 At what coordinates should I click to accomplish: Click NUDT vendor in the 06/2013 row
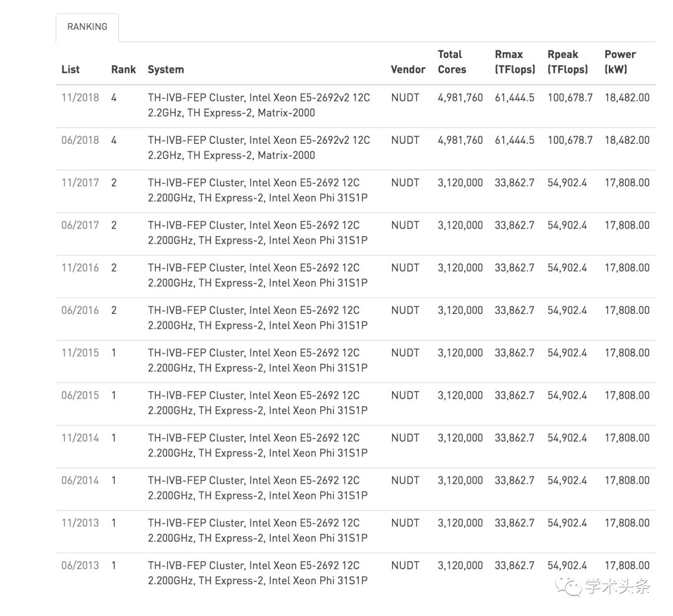(405, 565)
